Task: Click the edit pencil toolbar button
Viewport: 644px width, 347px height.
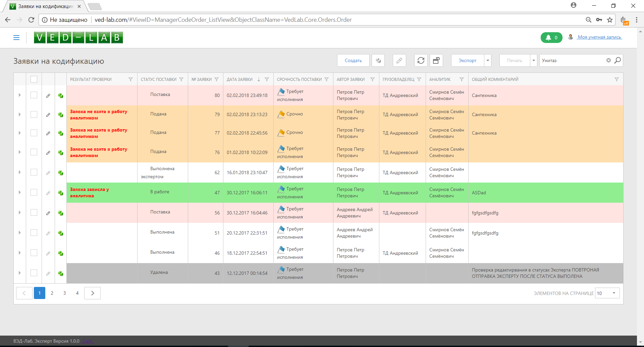Action: tap(399, 60)
